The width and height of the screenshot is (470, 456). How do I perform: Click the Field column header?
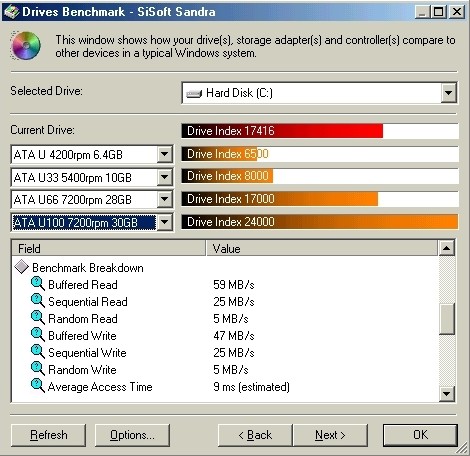tap(109, 249)
